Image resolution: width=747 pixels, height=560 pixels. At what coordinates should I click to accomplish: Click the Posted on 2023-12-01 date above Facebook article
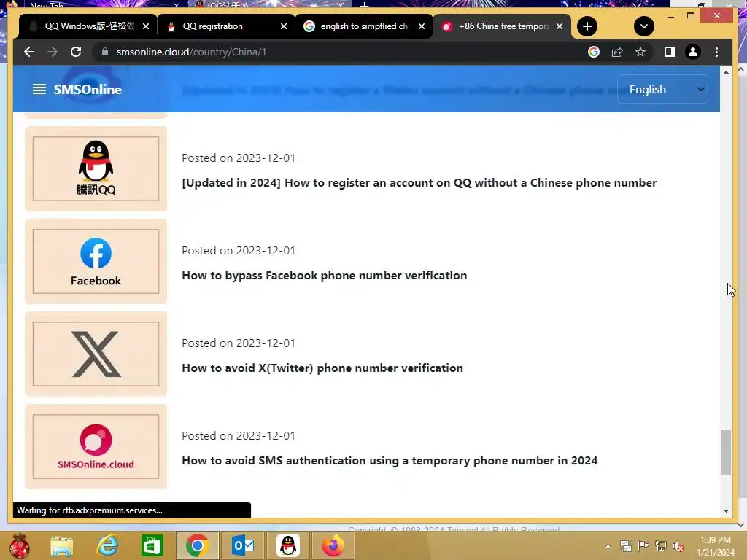[239, 251]
